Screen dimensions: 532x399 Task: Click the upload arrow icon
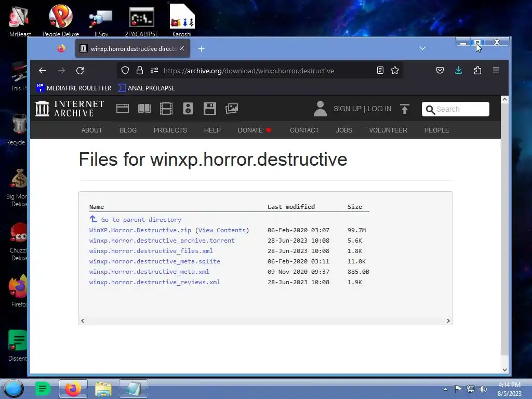[x=404, y=109]
